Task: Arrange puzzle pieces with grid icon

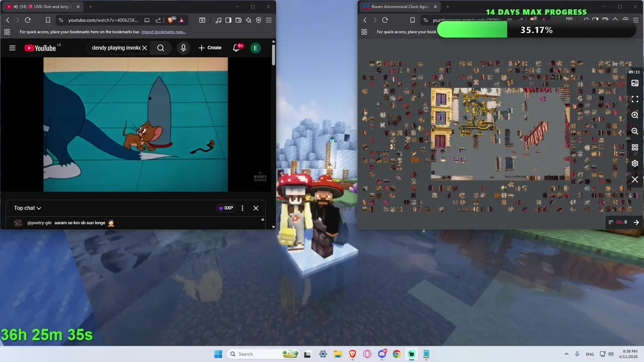Action: tap(635, 147)
